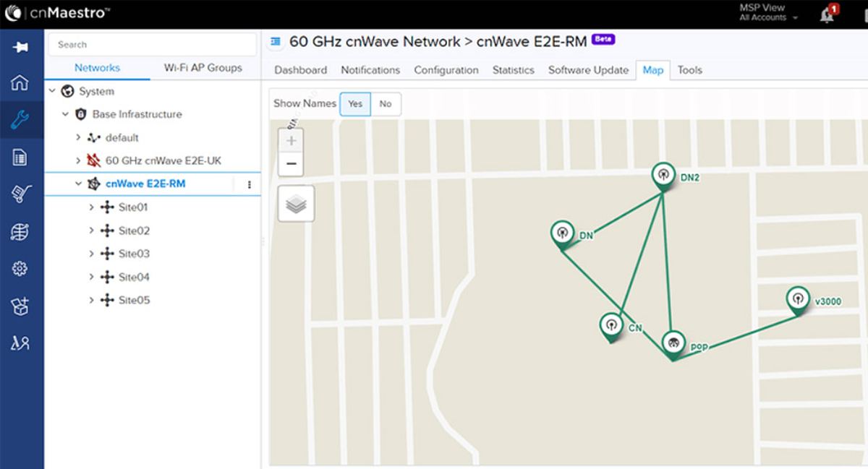Image resolution: width=868 pixels, height=469 pixels.
Task: Open the MSP View accounts dropdown
Action: coord(769,13)
